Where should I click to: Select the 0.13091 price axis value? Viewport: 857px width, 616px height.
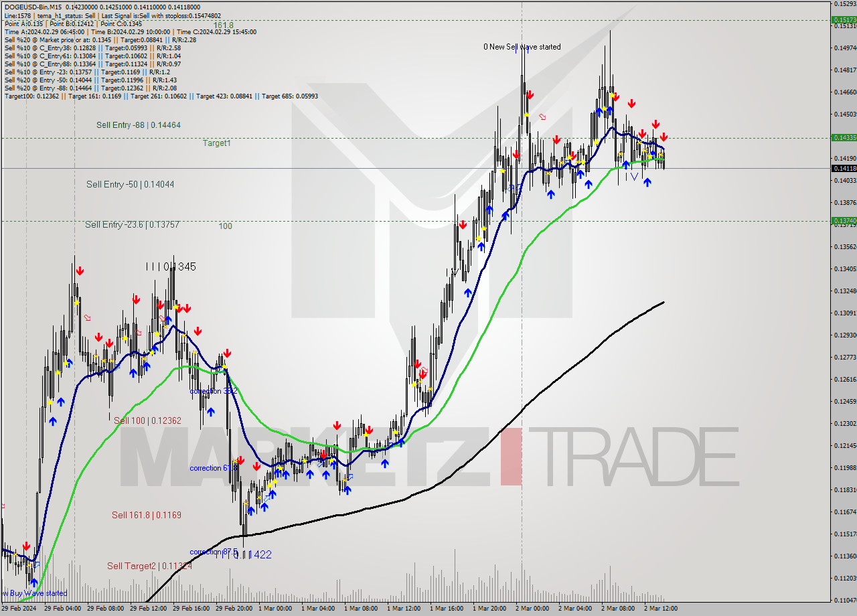[x=844, y=313]
